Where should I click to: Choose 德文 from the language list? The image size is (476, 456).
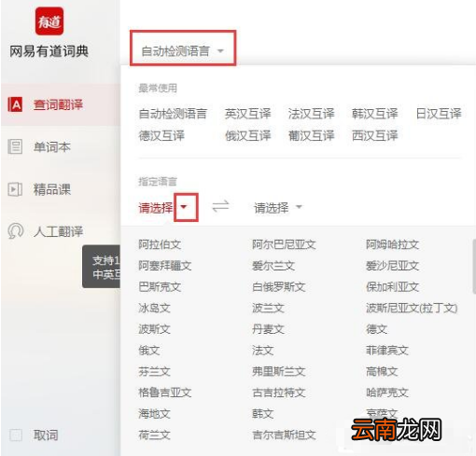[376, 329]
